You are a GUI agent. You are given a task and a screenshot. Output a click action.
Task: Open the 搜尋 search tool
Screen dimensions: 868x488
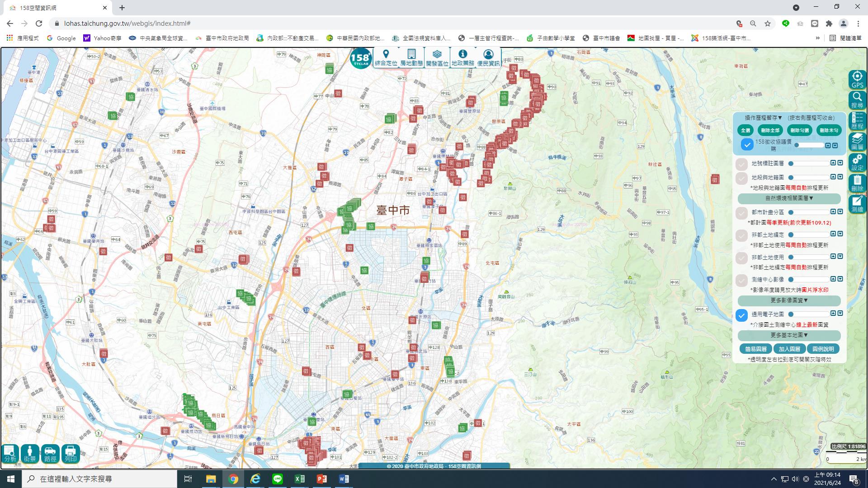point(857,100)
